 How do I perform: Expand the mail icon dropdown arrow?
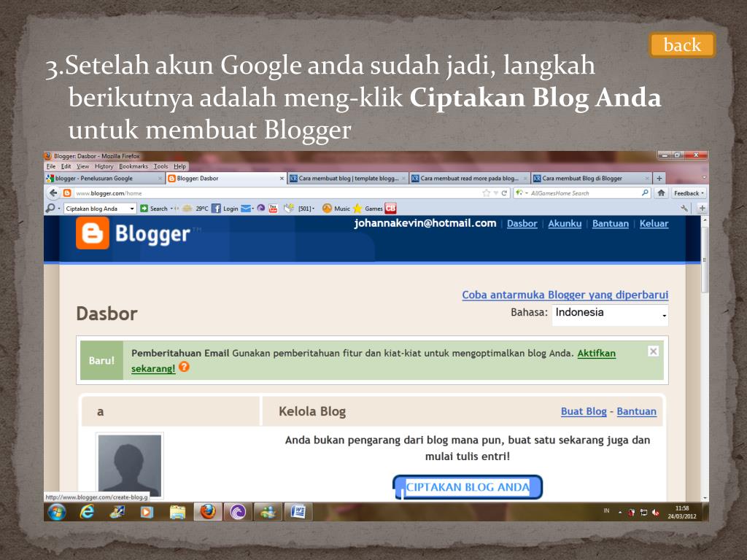coord(253,209)
